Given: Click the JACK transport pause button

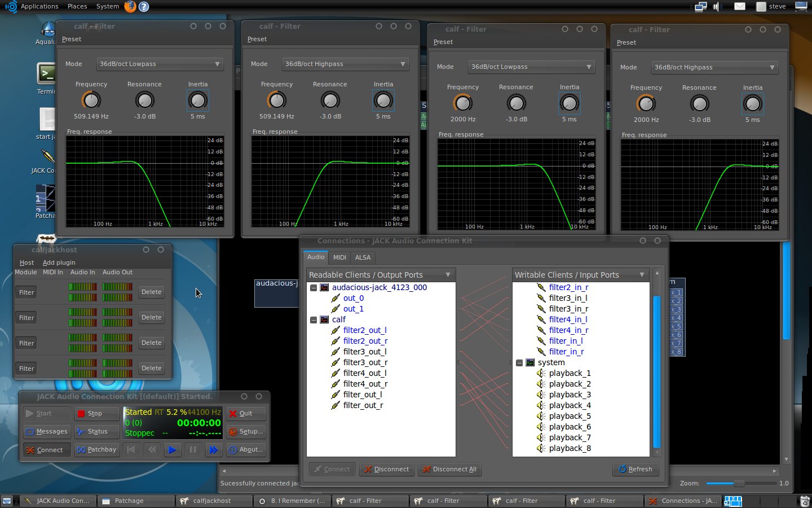Looking at the screenshot, I should (x=193, y=450).
